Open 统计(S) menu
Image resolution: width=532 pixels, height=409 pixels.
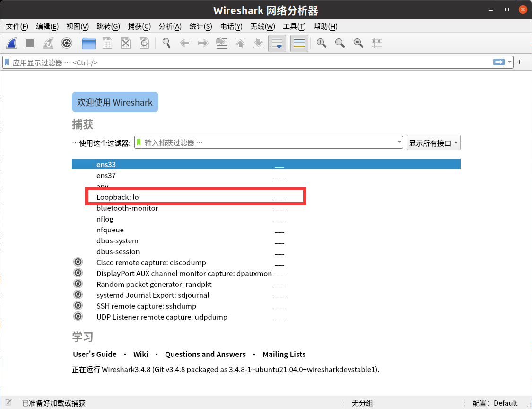coord(201,27)
